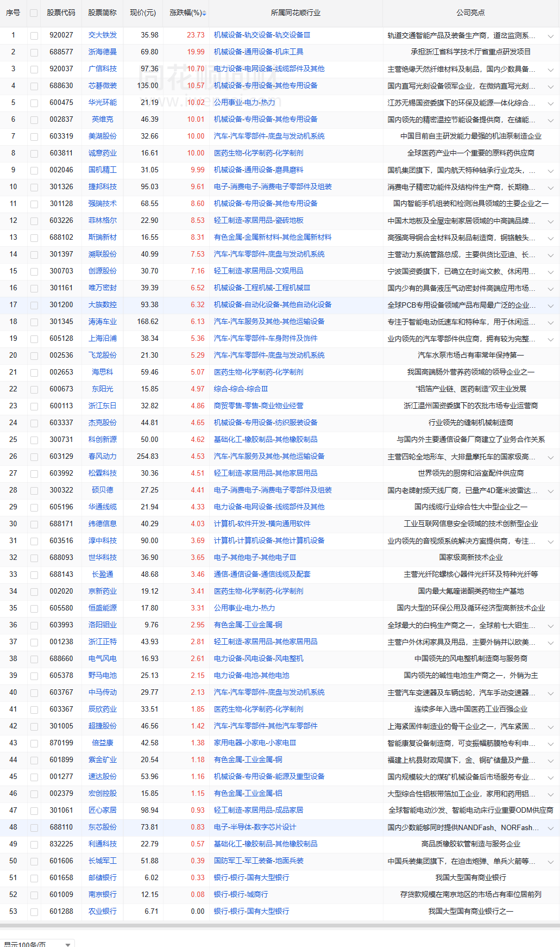Open stock link 东阳光
Viewport: 560px width, 947px height.
(x=103, y=389)
